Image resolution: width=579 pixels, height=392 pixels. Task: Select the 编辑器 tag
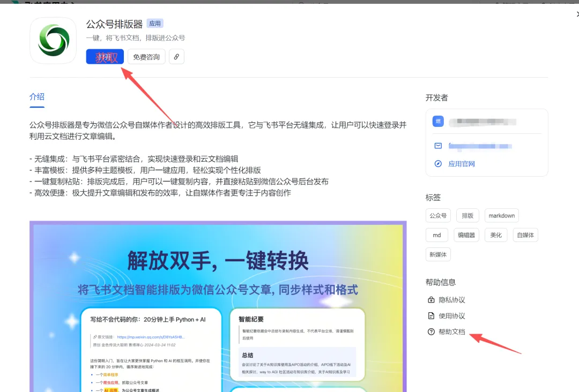[466, 235]
